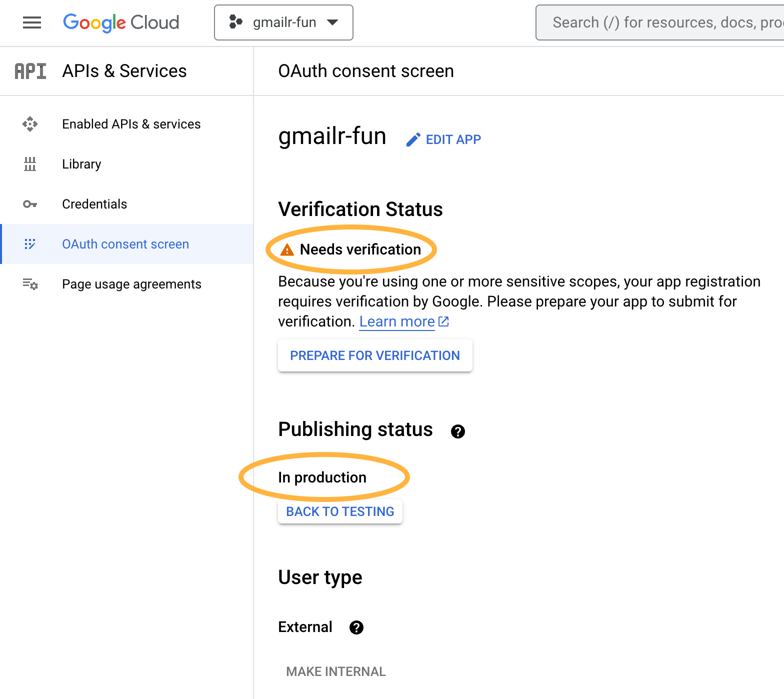Click MAKE INTERNAL button

click(x=336, y=671)
